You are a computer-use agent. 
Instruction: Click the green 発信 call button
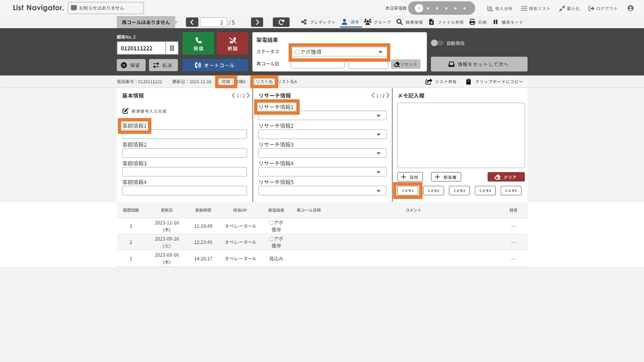tap(198, 44)
